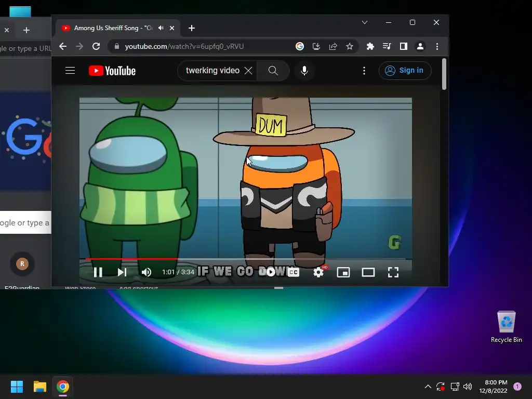This screenshot has height=399, width=532.
Task: Run search with magnifier button
Action: click(273, 71)
